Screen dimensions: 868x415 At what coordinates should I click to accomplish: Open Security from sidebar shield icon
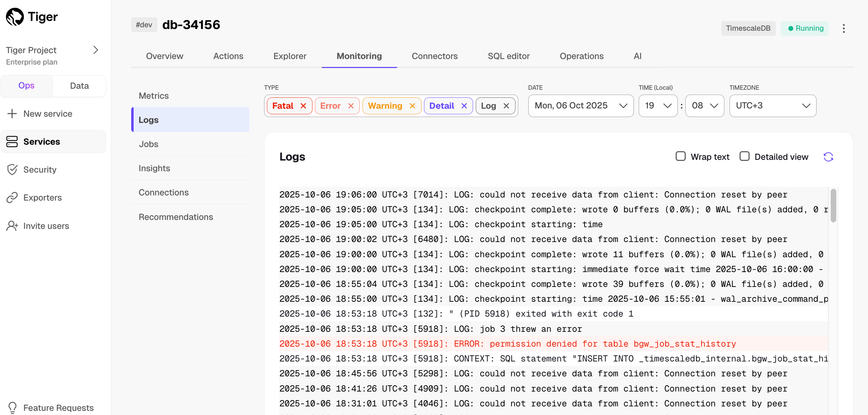[x=12, y=170]
